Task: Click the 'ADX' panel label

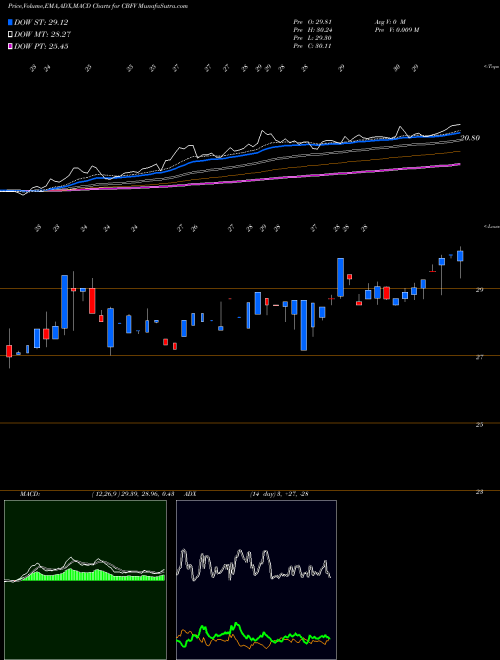Action: pyautogui.click(x=191, y=494)
